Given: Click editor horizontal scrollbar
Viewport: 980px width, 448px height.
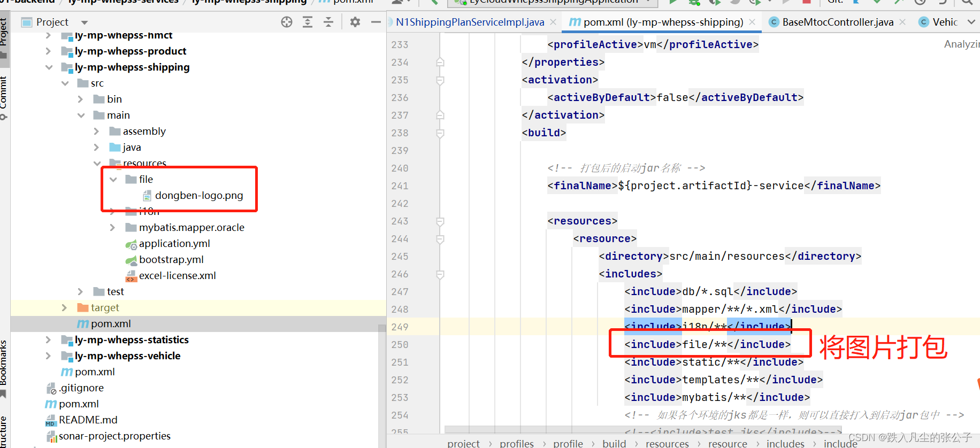Looking at the screenshot, I should tap(642, 430).
